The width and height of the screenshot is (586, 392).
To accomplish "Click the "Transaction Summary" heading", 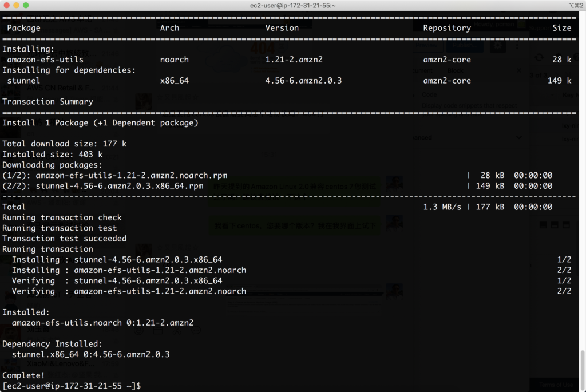I will tap(47, 102).
